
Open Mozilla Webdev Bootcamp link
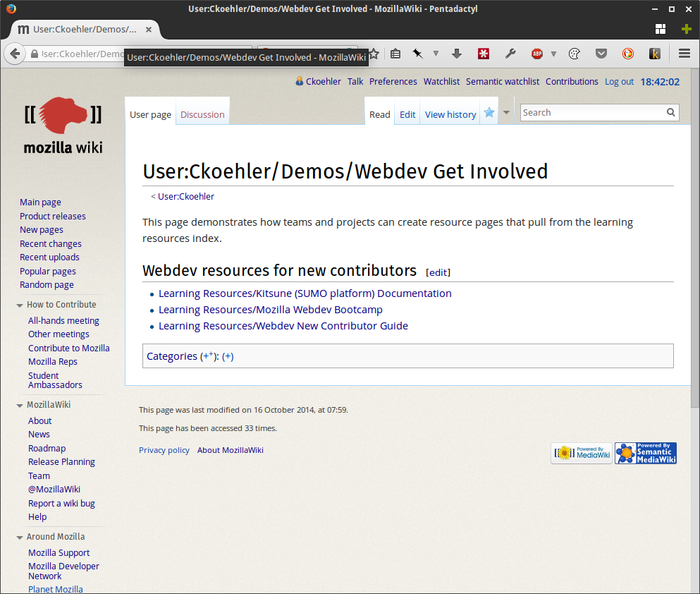pos(271,310)
